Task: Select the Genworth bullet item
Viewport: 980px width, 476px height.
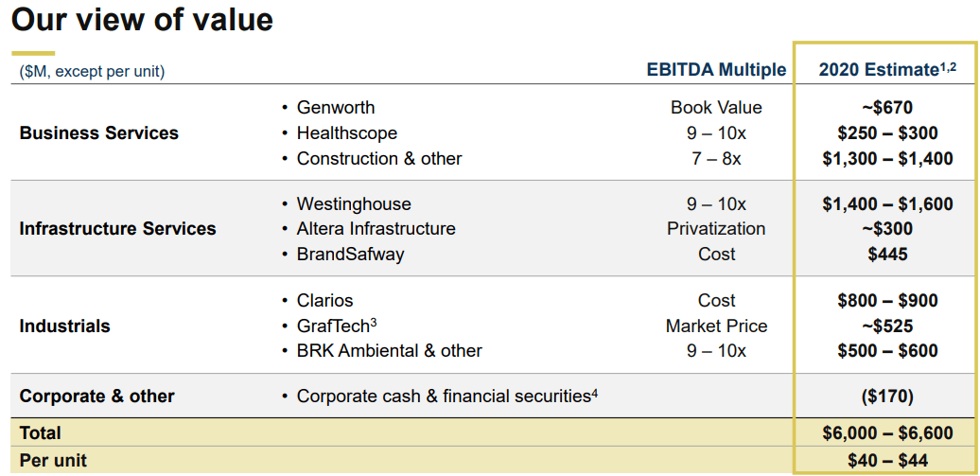Action: (336, 108)
